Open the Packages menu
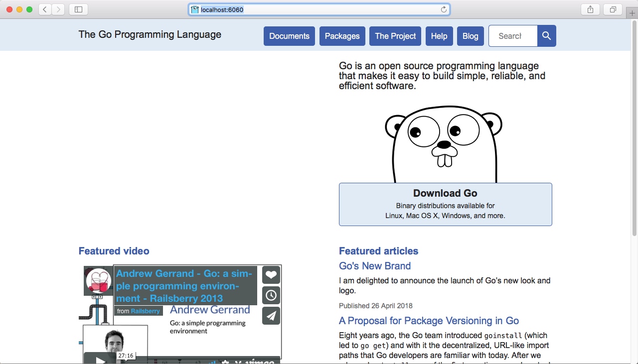This screenshot has width=638, height=364. pos(342,36)
